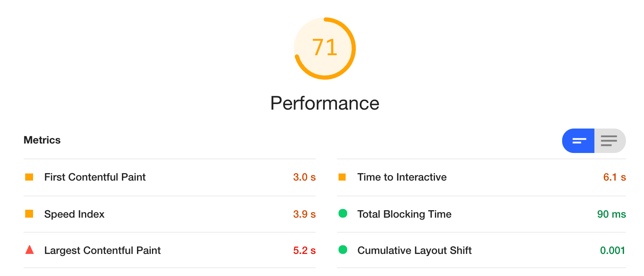This screenshot has height=276, width=644.
Task: Click the green circle beside Cumulative Layout Shift
Action: (x=343, y=250)
